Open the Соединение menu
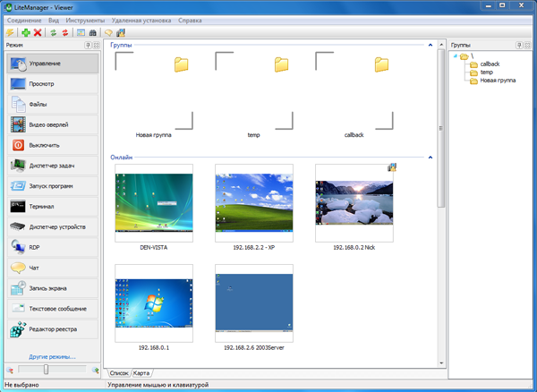The image size is (537, 392). (24, 21)
